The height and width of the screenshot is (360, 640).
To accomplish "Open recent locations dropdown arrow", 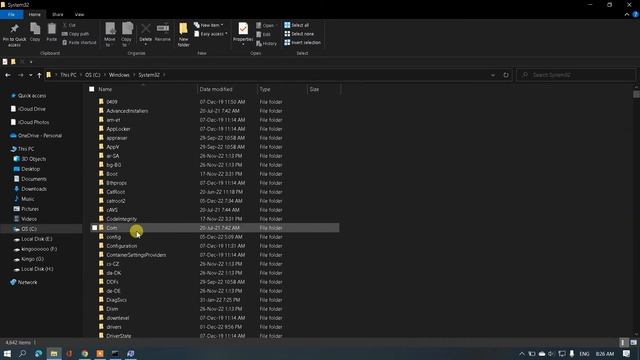I will click(x=31, y=75).
